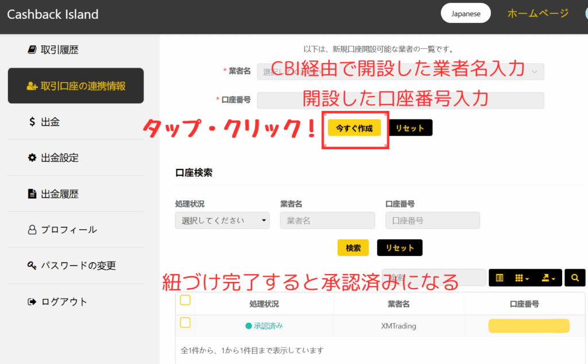The height and width of the screenshot is (364, 588).
Task: Open the columns grid dropdown icon
Action: [521, 278]
